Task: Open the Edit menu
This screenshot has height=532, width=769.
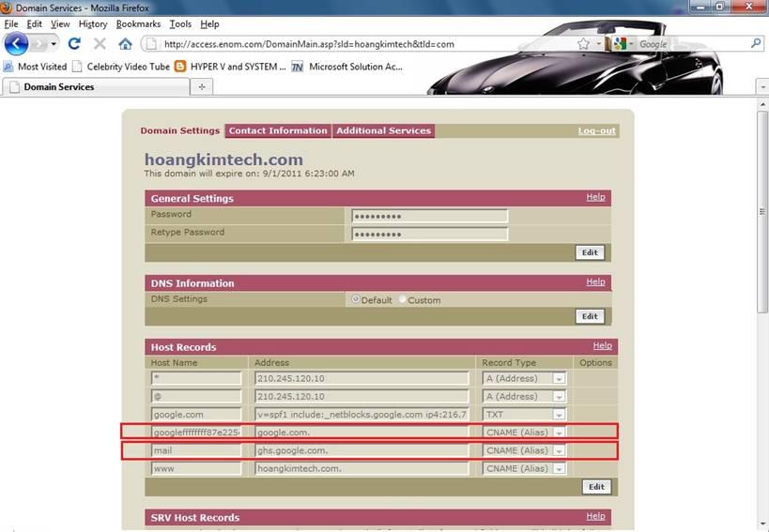Action: 35,24
